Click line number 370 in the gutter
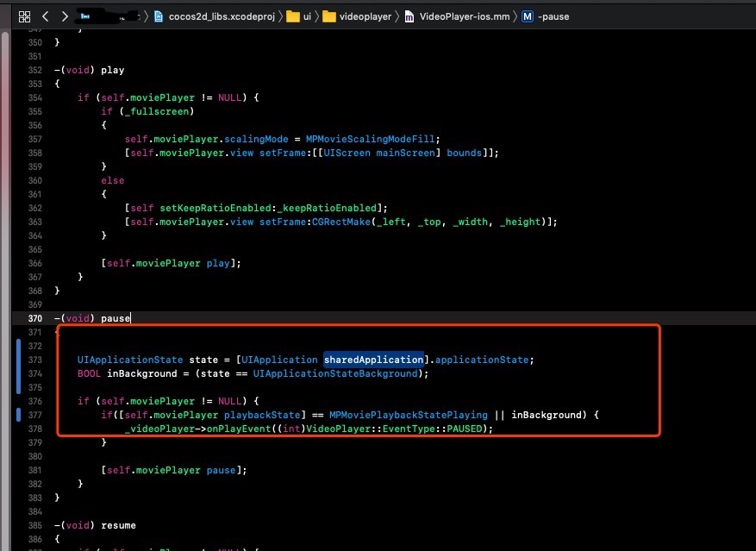 [x=35, y=318]
